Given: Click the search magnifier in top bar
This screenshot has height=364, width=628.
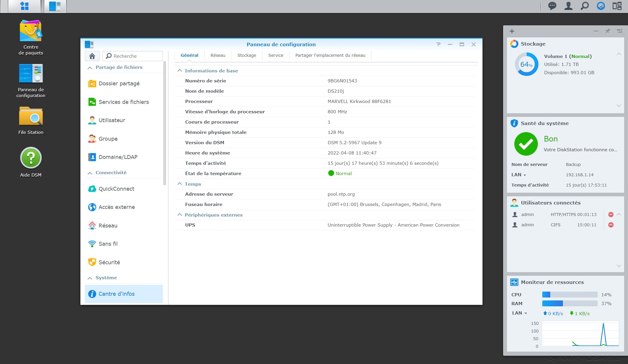Looking at the screenshot, I should [x=584, y=6].
